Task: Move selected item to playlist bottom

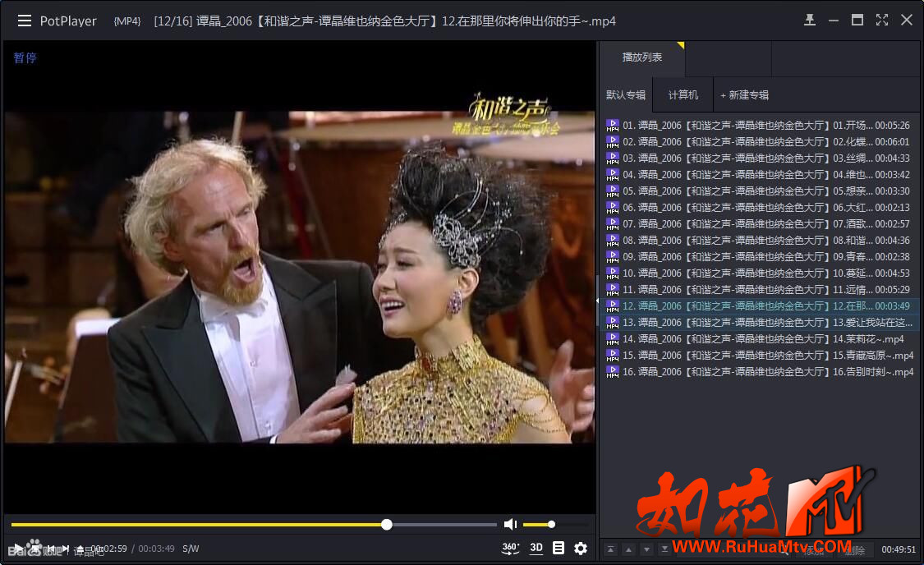Action: coord(664,549)
